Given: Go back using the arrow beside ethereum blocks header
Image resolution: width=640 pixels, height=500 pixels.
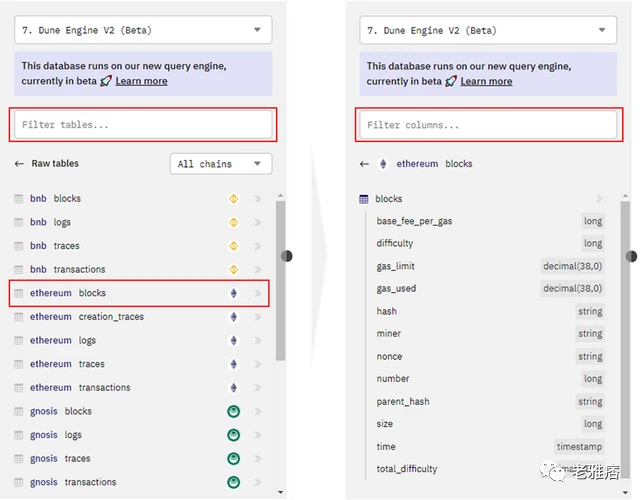Looking at the screenshot, I should [x=364, y=164].
